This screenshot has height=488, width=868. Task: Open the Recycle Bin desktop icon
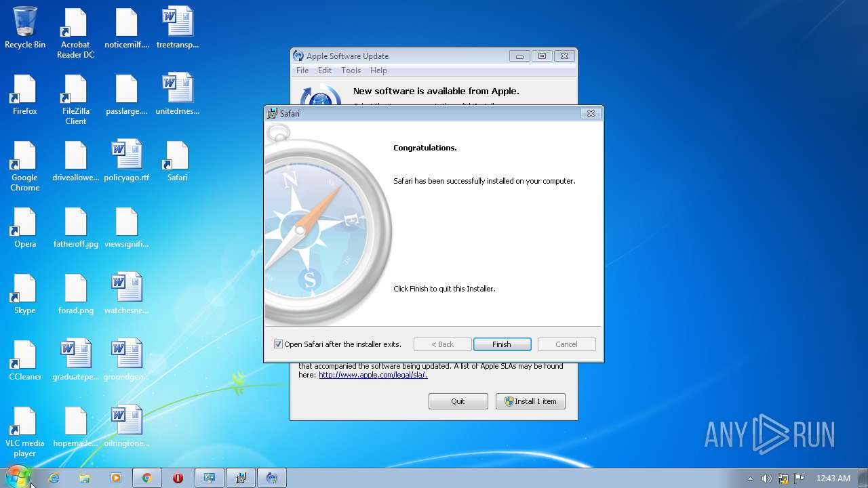[x=25, y=28]
